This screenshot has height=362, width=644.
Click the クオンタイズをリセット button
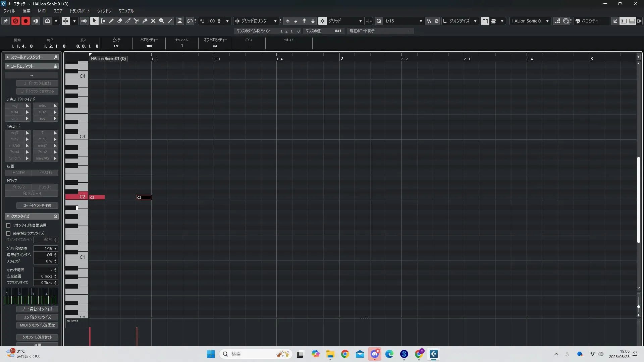coord(37,337)
